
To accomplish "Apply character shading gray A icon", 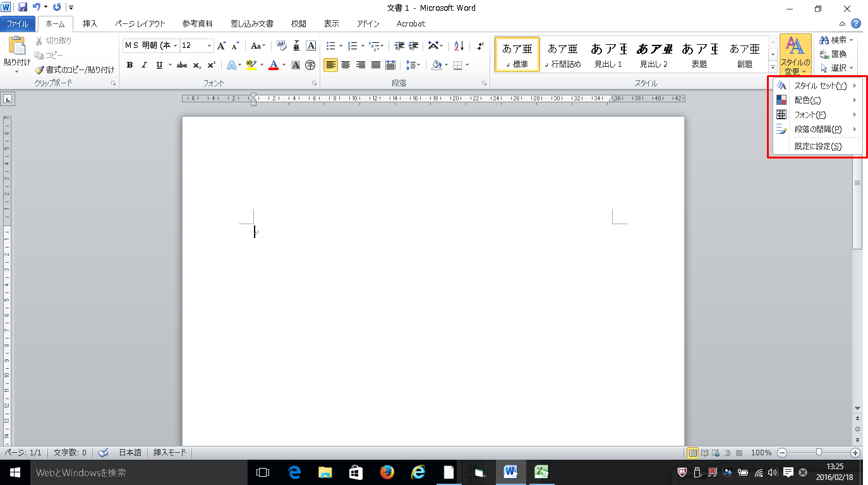I will (296, 65).
